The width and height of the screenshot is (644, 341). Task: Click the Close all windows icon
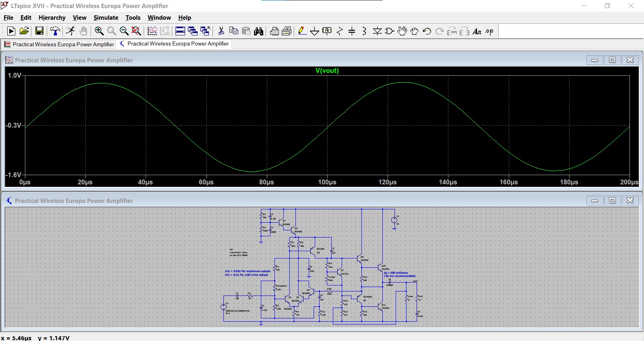205,31
